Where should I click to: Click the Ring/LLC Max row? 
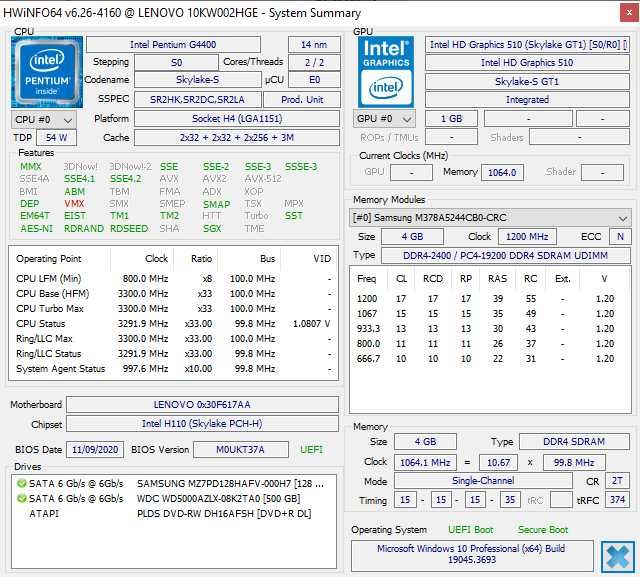click(x=173, y=339)
